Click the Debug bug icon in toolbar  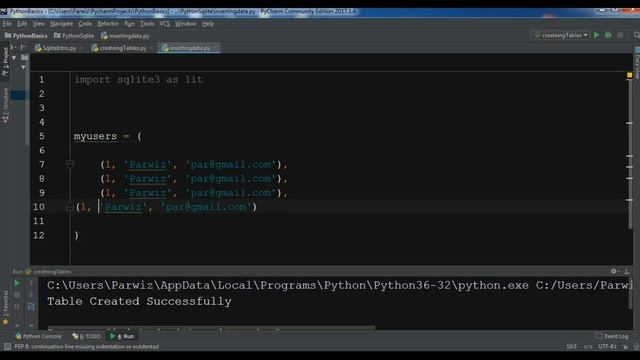608,36
